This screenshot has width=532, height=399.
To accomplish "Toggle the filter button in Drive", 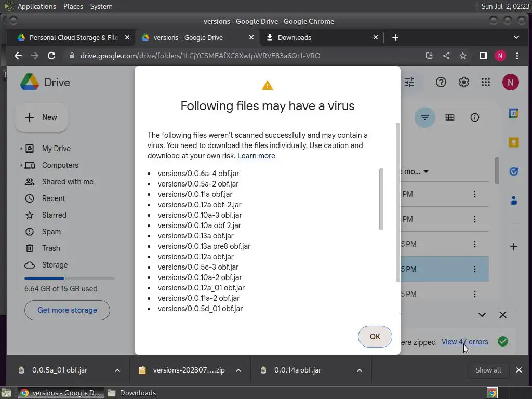I will (x=424, y=117).
